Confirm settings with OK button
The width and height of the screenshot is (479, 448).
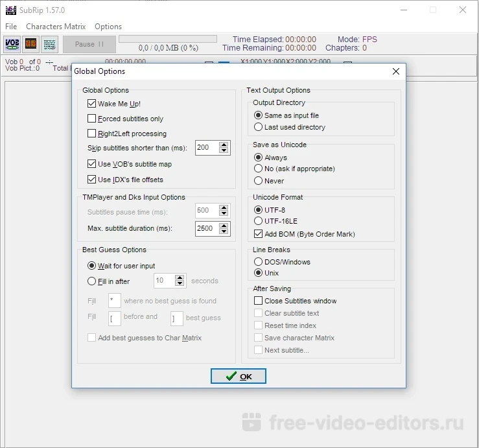click(x=239, y=376)
